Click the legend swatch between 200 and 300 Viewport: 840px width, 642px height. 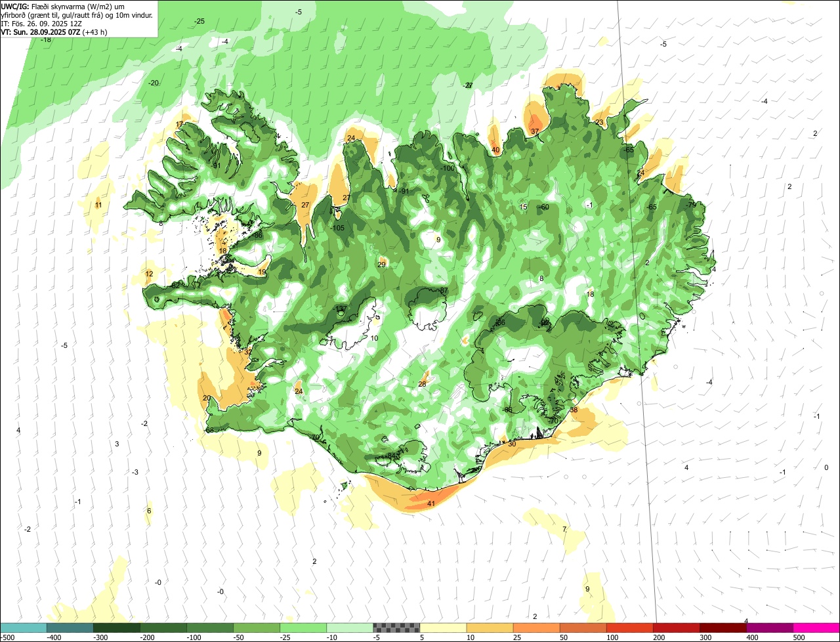[x=677, y=628]
